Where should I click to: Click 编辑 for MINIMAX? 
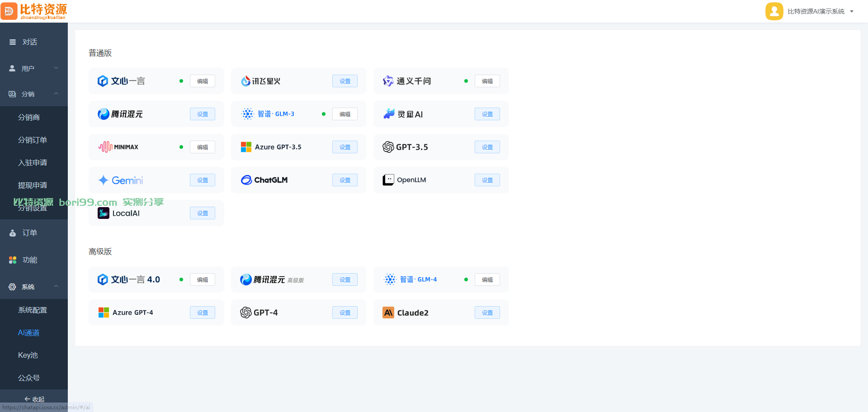point(203,147)
